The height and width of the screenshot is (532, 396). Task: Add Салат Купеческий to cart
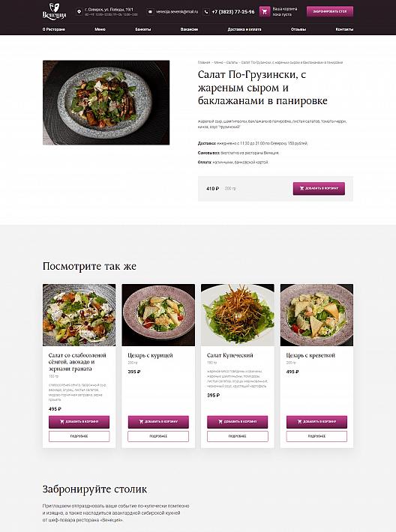pos(238,422)
